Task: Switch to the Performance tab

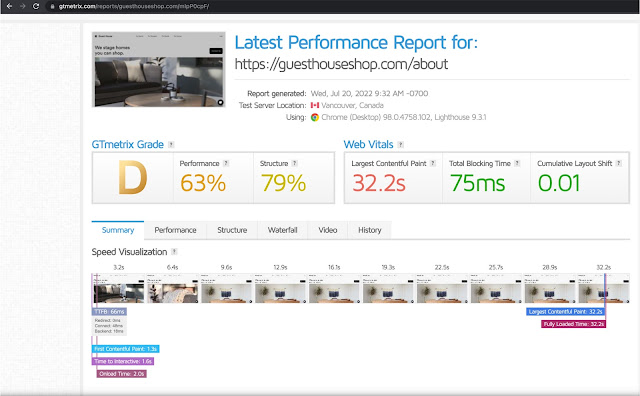Action: point(175,230)
